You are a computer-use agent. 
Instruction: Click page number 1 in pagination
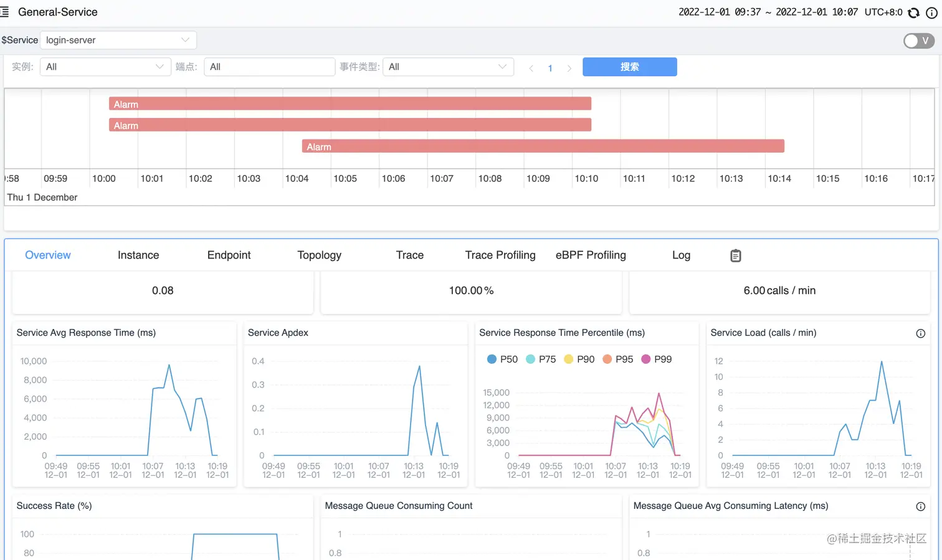pos(550,68)
